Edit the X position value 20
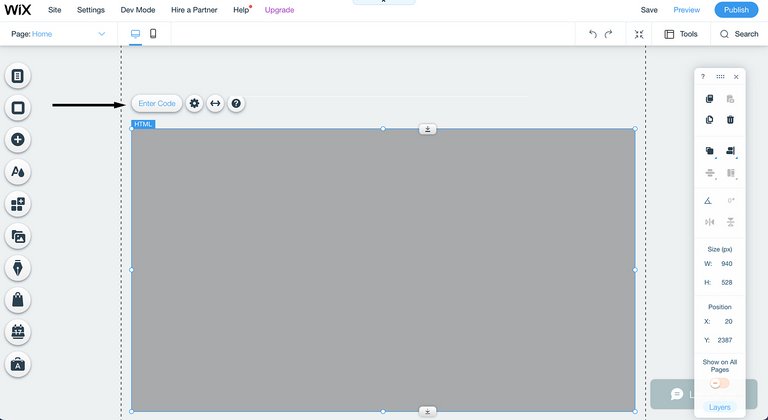 coord(728,321)
